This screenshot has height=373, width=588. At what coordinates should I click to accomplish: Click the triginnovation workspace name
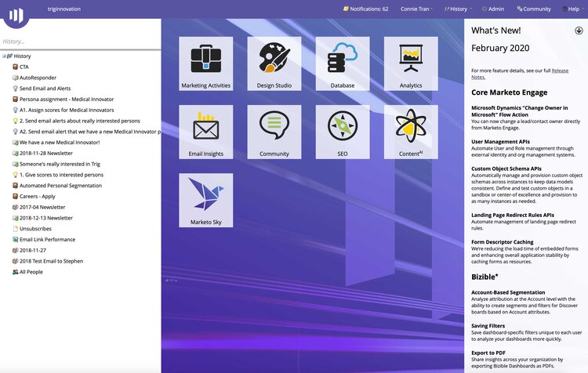[64, 9]
